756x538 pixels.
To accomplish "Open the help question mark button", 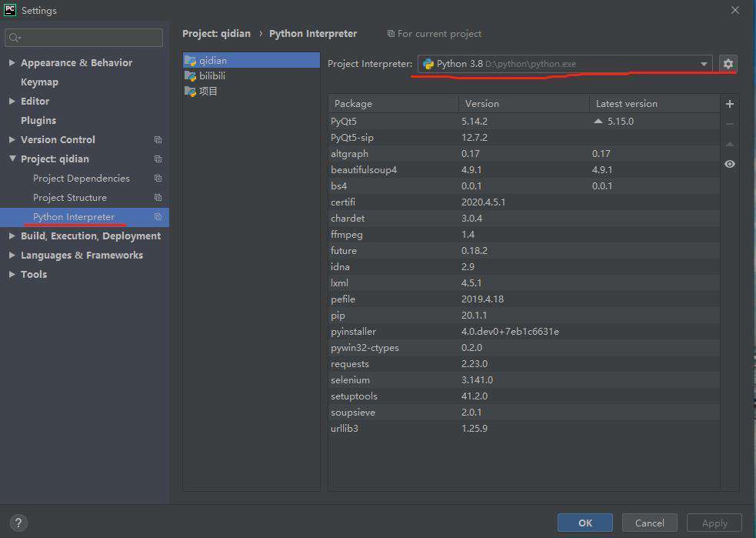I will (18, 523).
